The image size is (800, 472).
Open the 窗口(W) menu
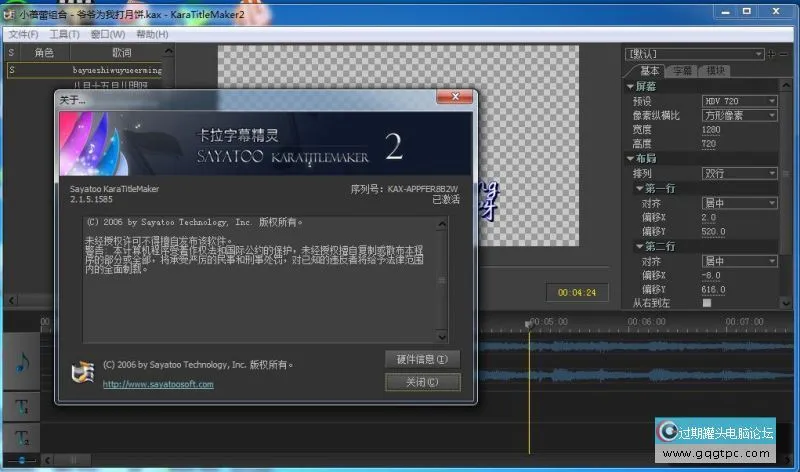pos(108,34)
